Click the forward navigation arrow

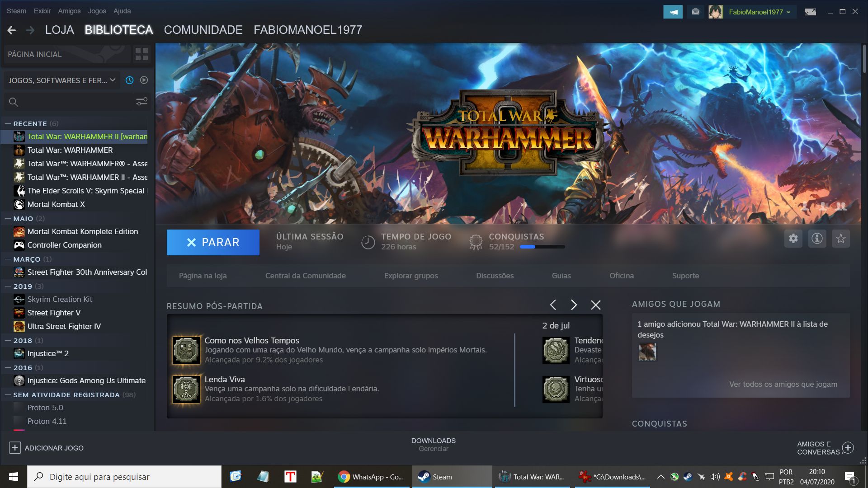coord(30,30)
